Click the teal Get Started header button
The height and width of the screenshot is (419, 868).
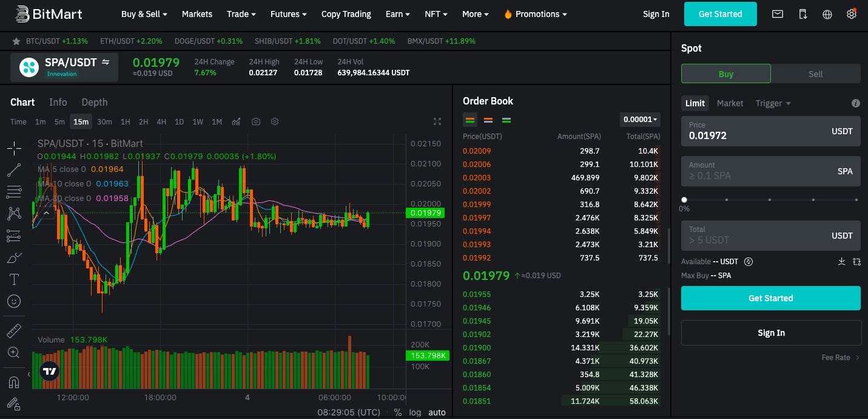pos(721,14)
